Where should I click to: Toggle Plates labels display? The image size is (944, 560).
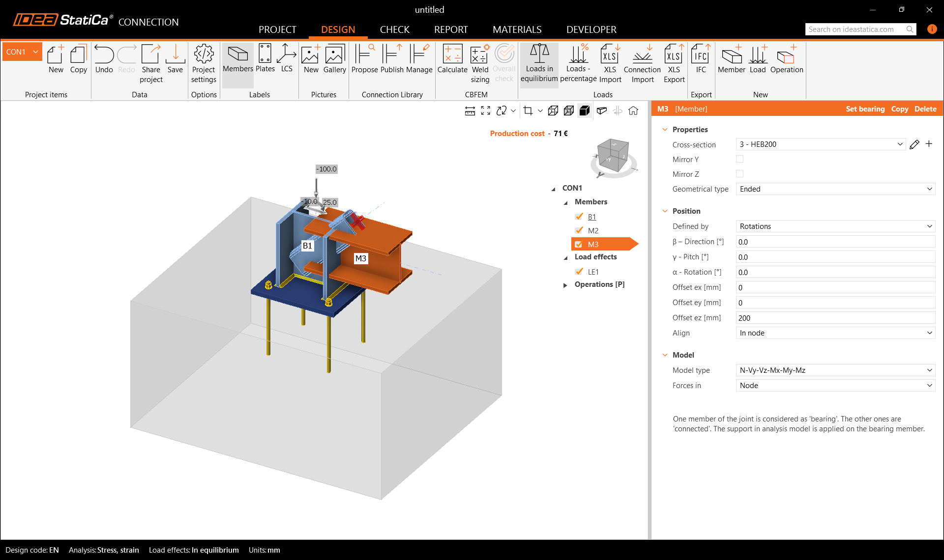tap(265, 59)
